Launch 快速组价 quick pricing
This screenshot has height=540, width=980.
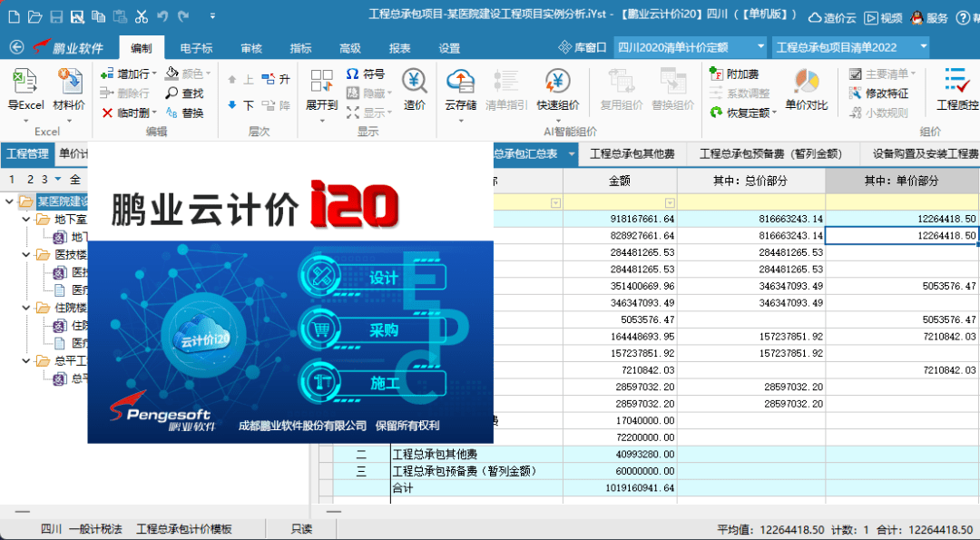coord(557,83)
